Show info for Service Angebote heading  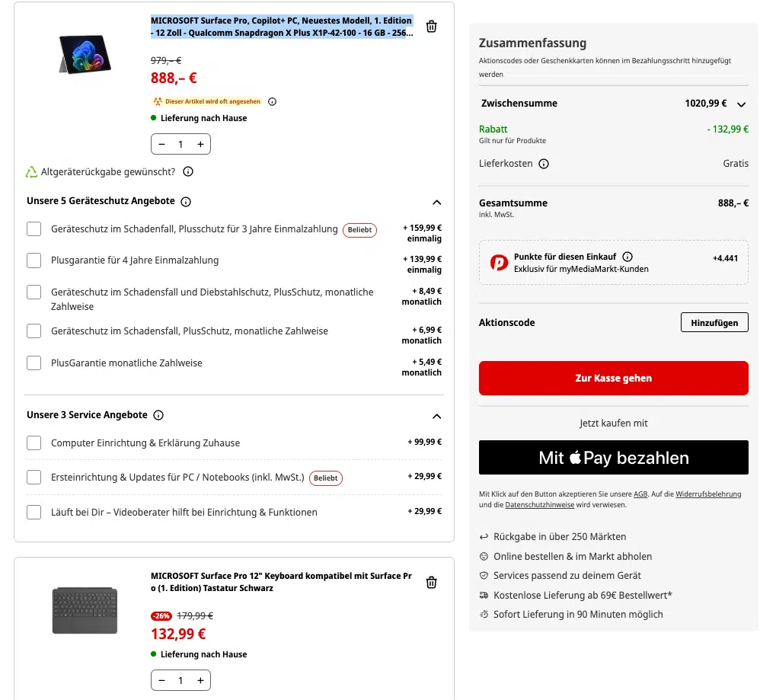[x=158, y=415]
